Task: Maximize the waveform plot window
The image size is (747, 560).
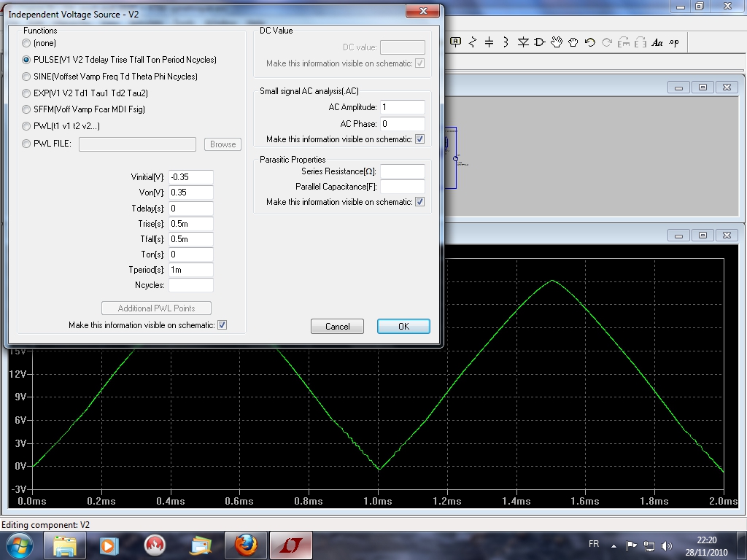Action: click(703, 236)
